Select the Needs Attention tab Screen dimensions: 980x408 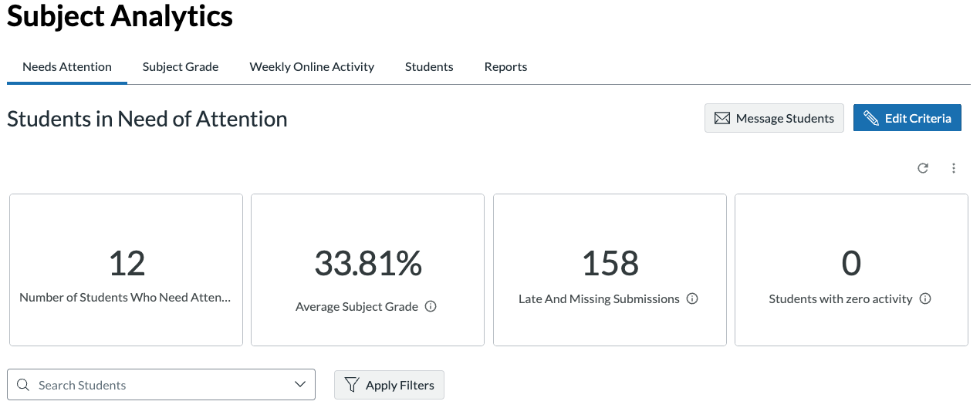point(67,67)
